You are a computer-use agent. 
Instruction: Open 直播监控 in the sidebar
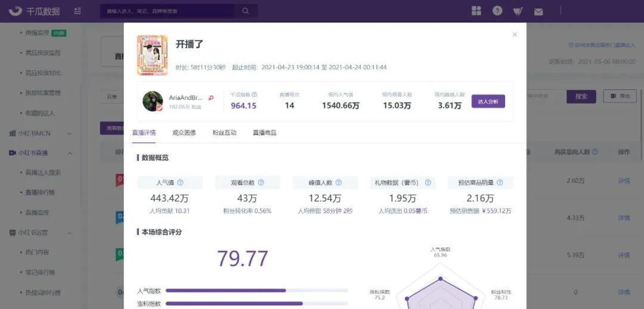(38, 213)
